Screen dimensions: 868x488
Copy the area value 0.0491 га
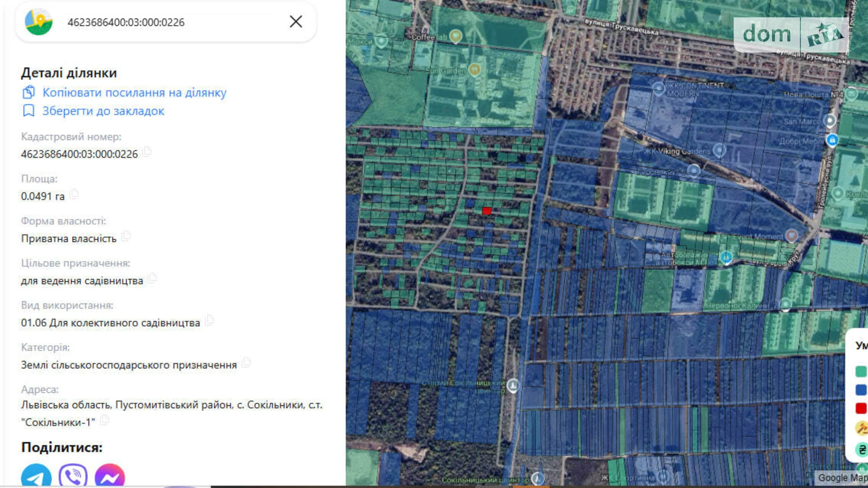(74, 194)
